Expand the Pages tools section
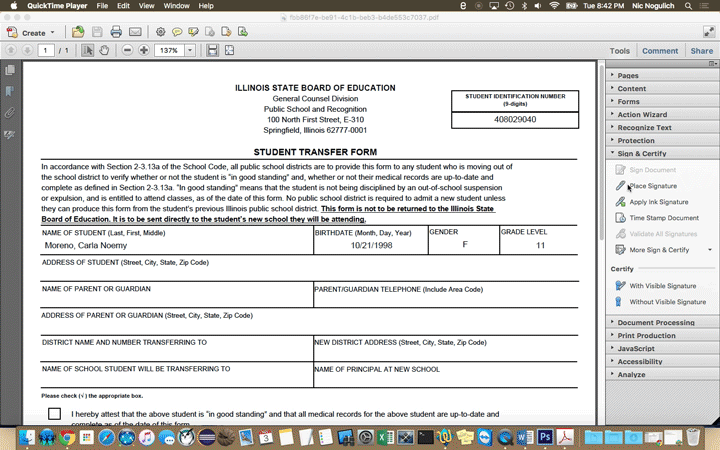The image size is (720, 450). pyautogui.click(x=628, y=75)
